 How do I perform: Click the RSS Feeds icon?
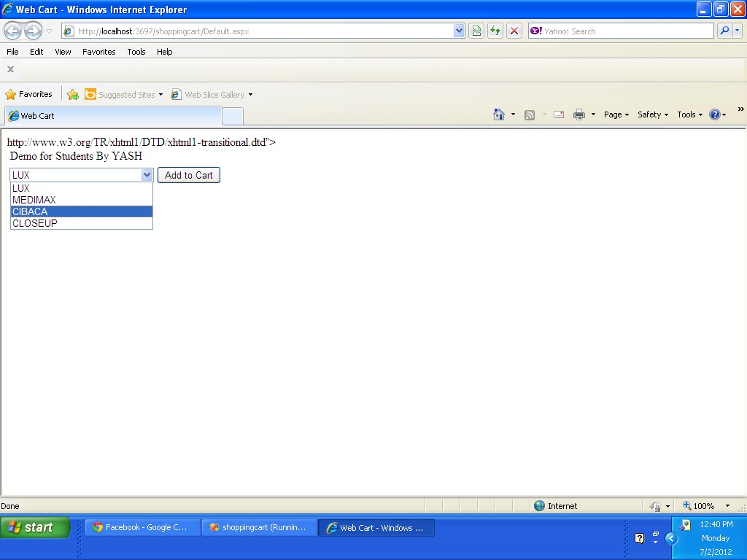[x=530, y=114]
